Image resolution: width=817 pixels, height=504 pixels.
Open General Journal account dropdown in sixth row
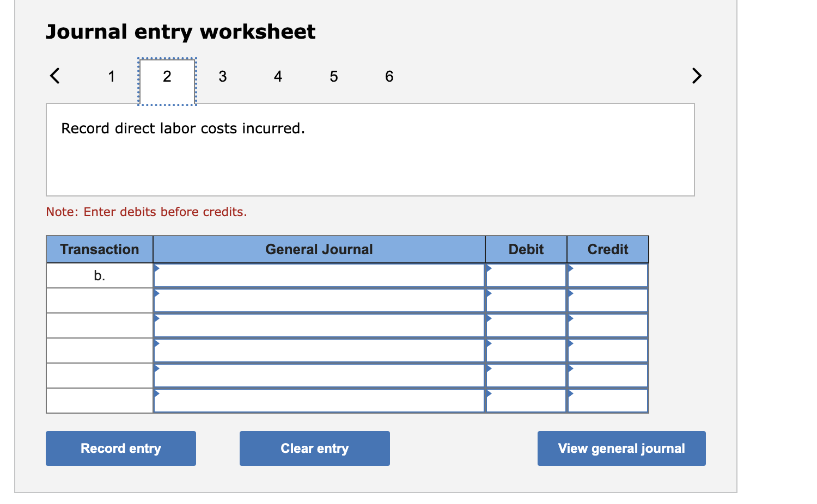point(319,401)
